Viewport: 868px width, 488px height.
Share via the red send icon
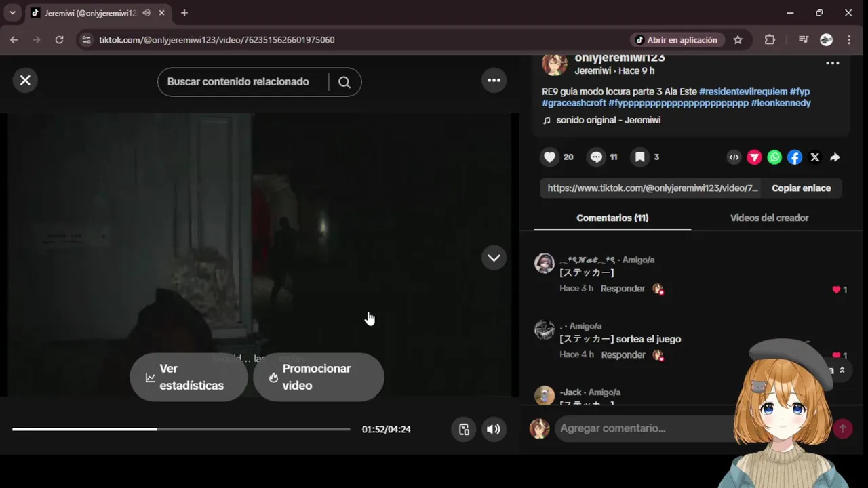click(x=754, y=157)
